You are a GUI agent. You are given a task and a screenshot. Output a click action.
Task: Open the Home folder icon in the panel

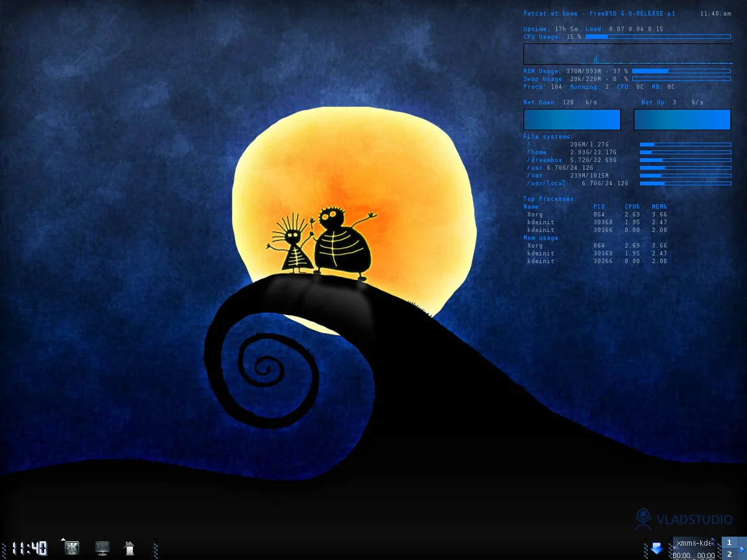point(130,548)
